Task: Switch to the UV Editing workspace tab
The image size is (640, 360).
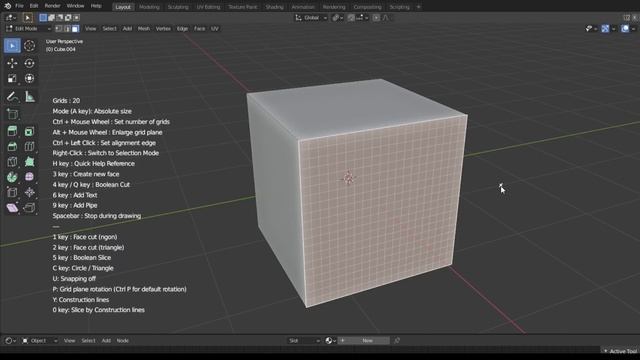Action: pos(208,7)
